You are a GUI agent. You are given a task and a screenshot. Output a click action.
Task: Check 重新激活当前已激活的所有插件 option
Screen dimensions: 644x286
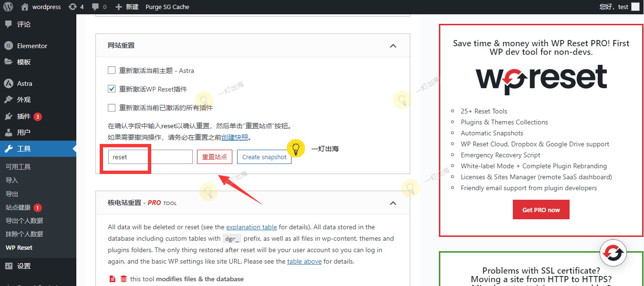(112, 108)
